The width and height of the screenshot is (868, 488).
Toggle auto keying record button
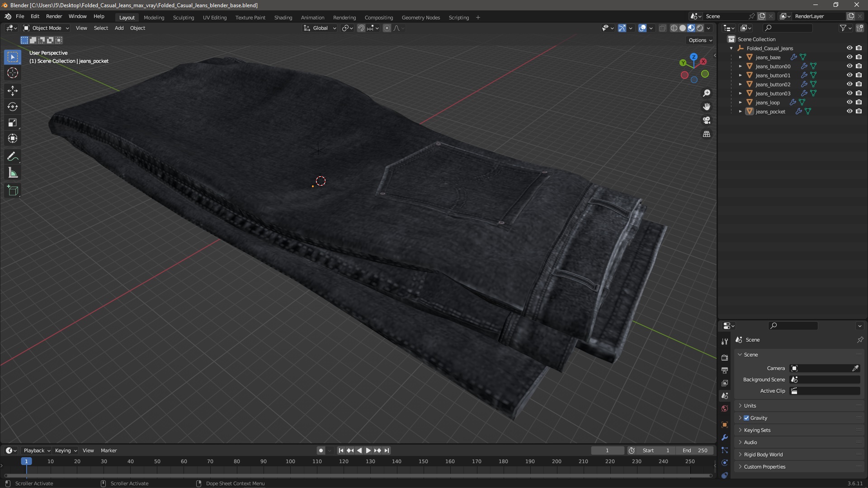coord(321,450)
